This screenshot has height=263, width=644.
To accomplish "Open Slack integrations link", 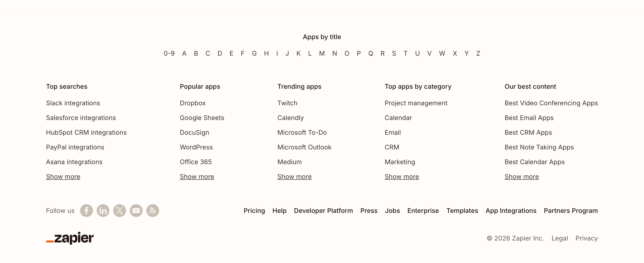I will pyautogui.click(x=73, y=103).
